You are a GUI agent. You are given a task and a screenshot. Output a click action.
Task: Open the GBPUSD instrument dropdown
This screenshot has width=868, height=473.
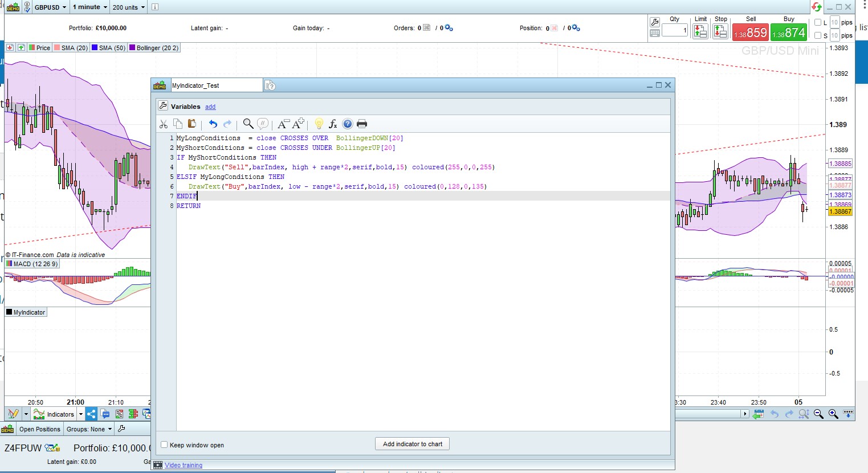coord(50,7)
